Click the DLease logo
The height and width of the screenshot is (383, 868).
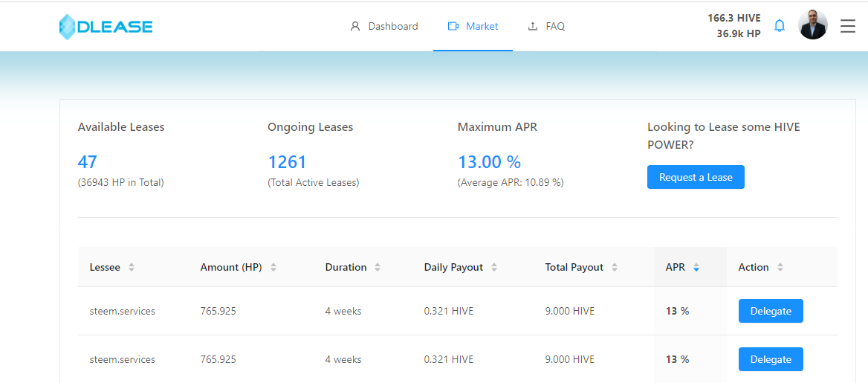pos(106,27)
